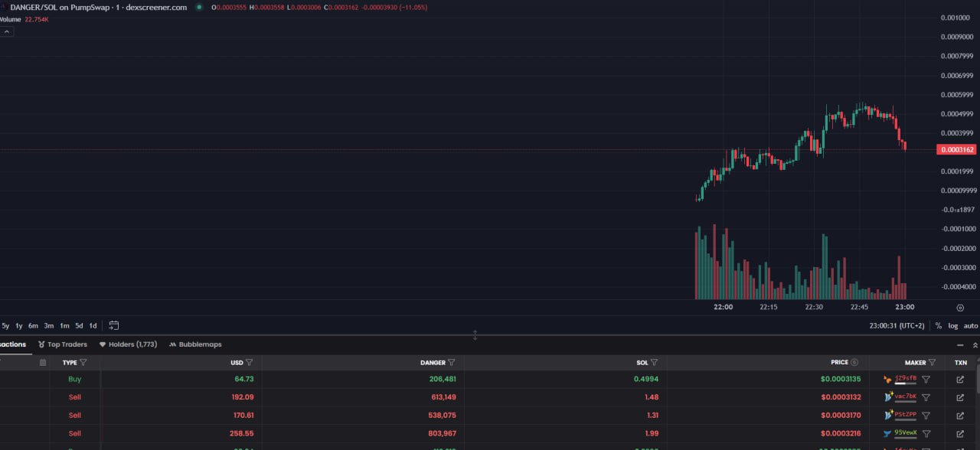This screenshot has height=450, width=980.
Task: Filter trades by maker PStZPP
Action: click(926, 416)
